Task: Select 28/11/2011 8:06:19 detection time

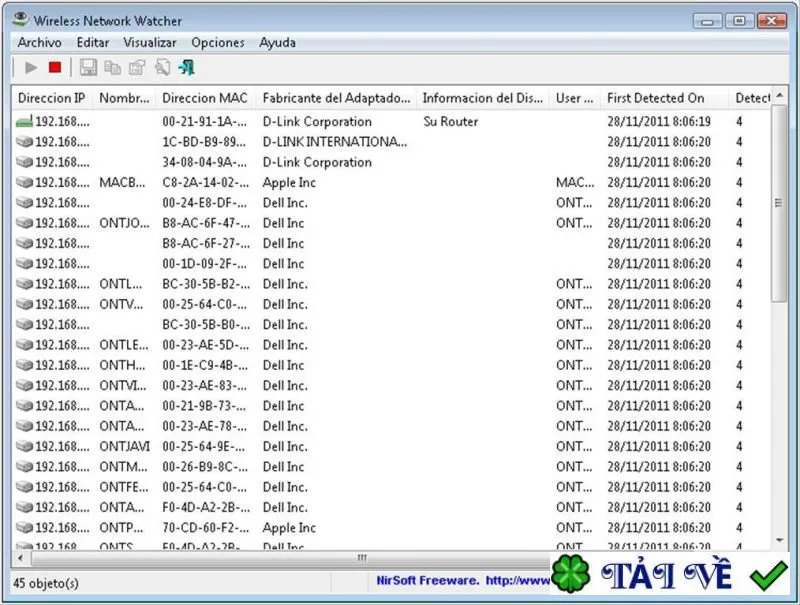Action: click(x=659, y=121)
